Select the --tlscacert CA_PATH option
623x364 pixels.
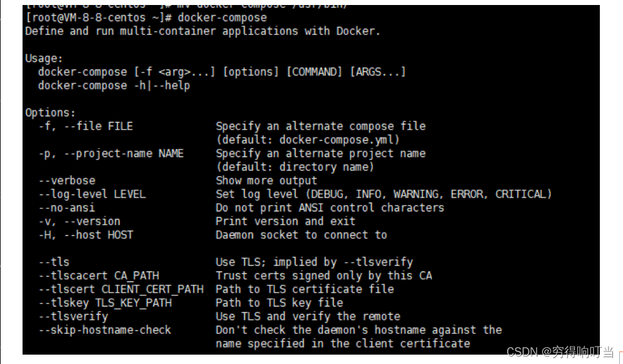coord(98,275)
